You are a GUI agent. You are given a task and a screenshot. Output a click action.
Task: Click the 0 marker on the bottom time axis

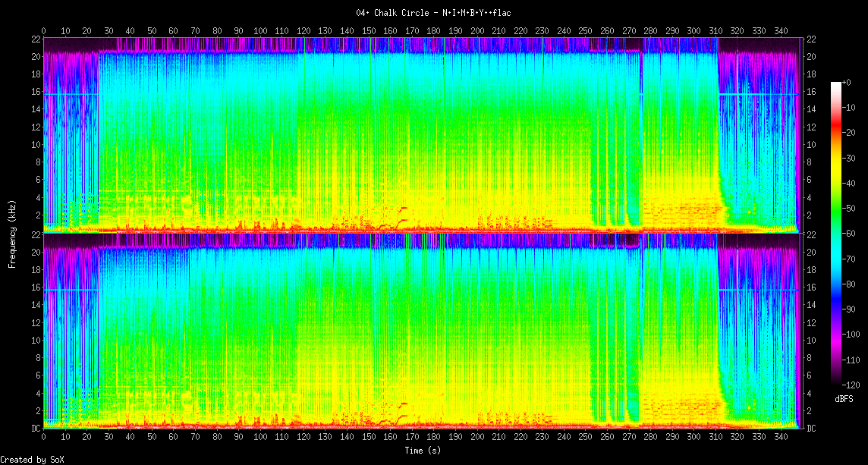[x=43, y=438]
